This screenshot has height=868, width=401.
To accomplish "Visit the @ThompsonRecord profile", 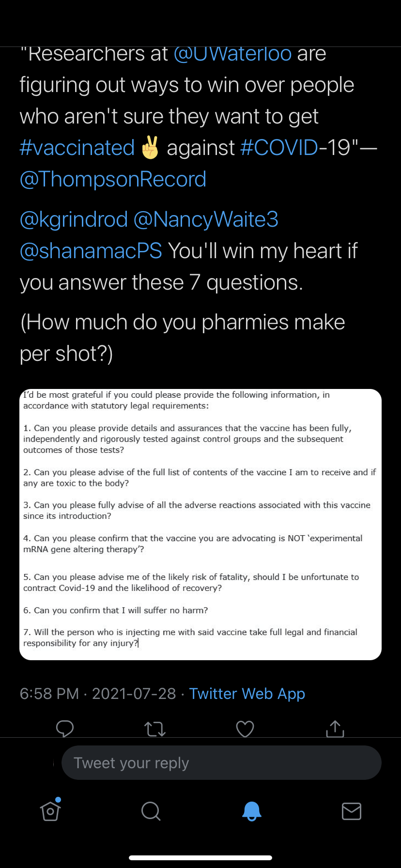I will [x=113, y=179].
